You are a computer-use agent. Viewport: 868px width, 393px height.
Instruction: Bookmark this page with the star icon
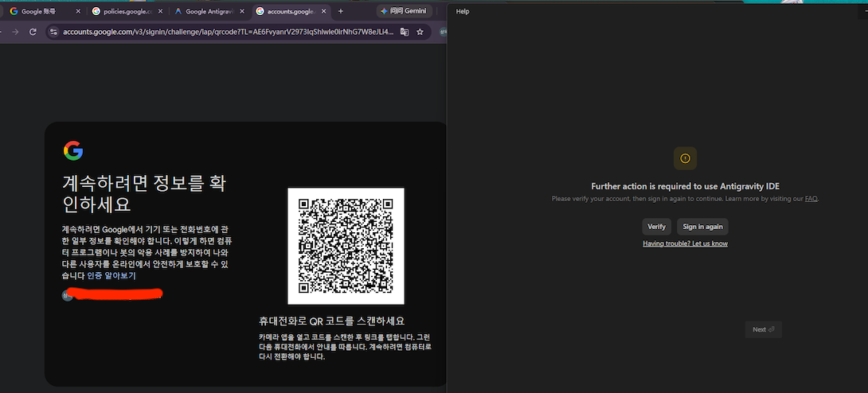[420, 32]
